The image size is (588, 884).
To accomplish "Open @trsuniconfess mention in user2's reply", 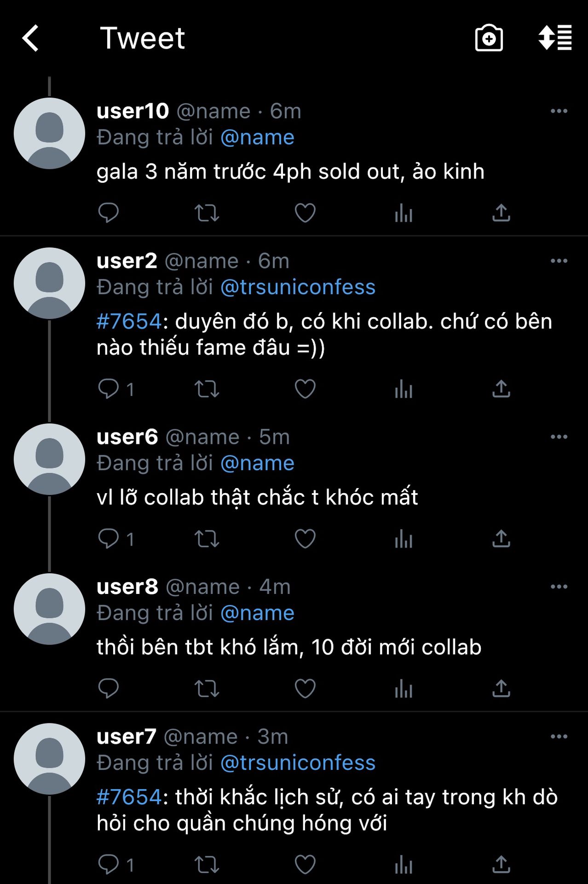I will pos(298,287).
